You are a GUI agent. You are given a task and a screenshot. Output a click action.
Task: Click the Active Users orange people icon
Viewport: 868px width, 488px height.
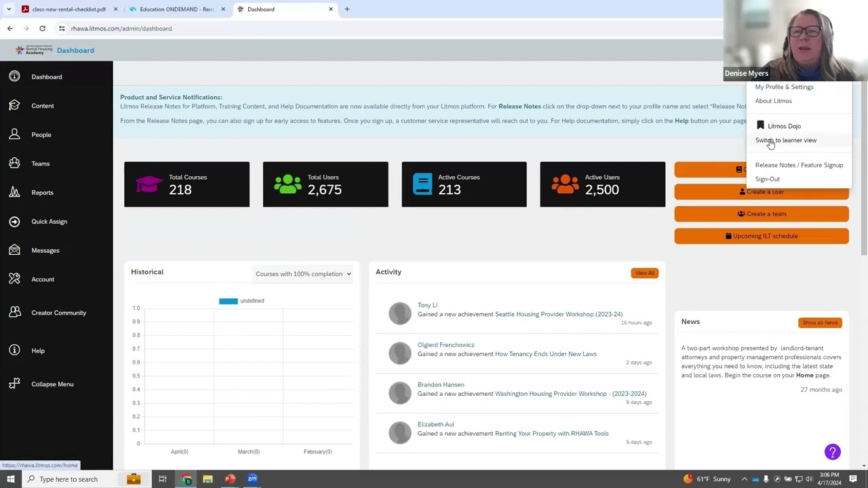point(565,184)
